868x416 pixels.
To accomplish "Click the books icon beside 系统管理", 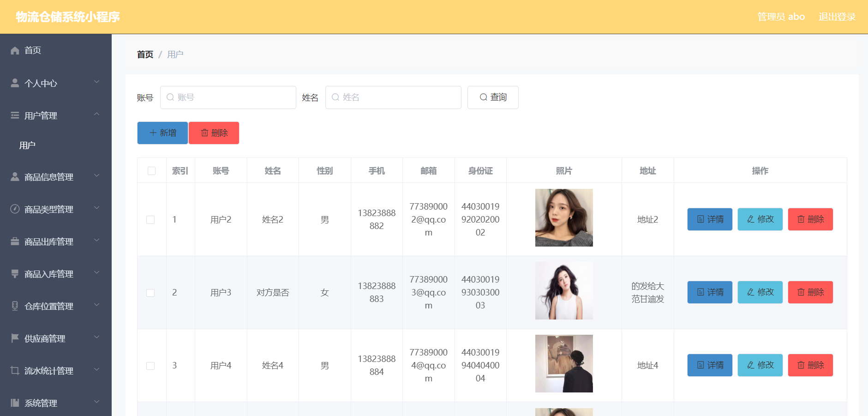I will pos(15,403).
